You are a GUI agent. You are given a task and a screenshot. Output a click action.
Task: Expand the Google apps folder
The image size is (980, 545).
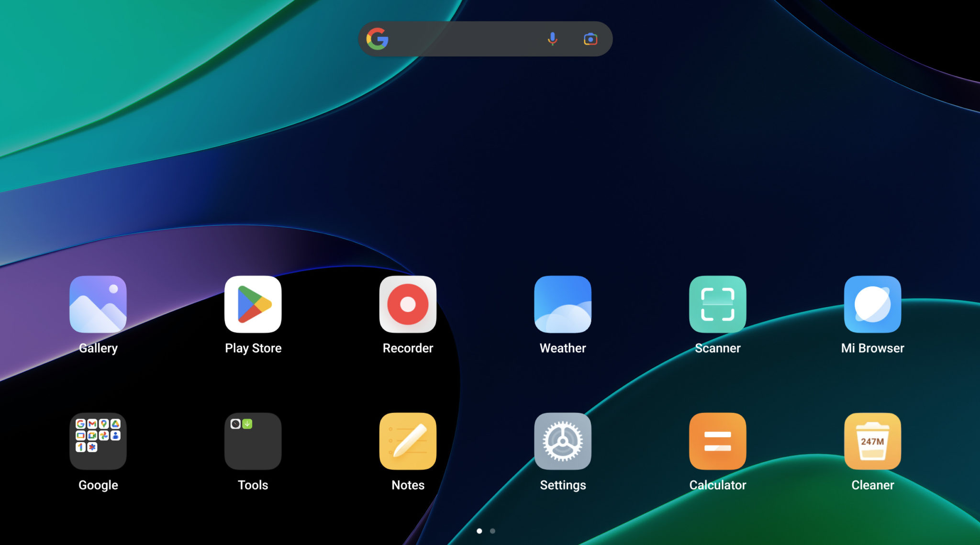pyautogui.click(x=98, y=441)
